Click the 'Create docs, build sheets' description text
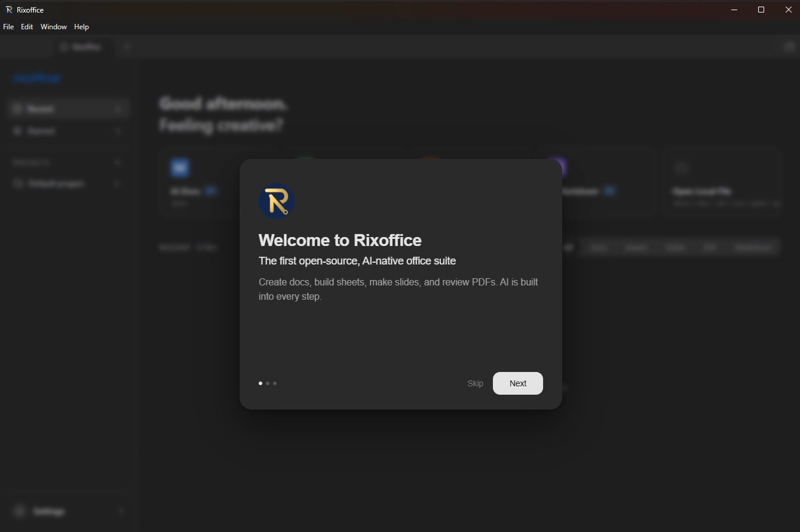The height and width of the screenshot is (532, 800). 399,289
